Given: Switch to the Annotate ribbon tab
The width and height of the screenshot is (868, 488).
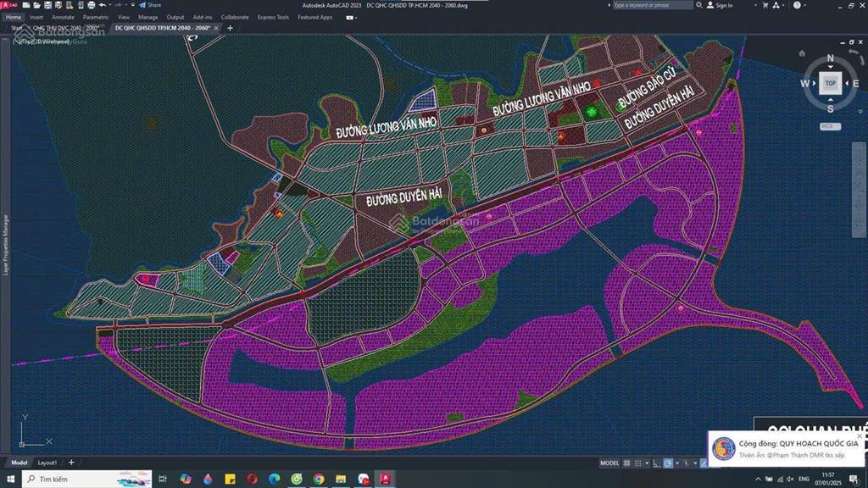Looking at the screenshot, I should click(x=63, y=17).
